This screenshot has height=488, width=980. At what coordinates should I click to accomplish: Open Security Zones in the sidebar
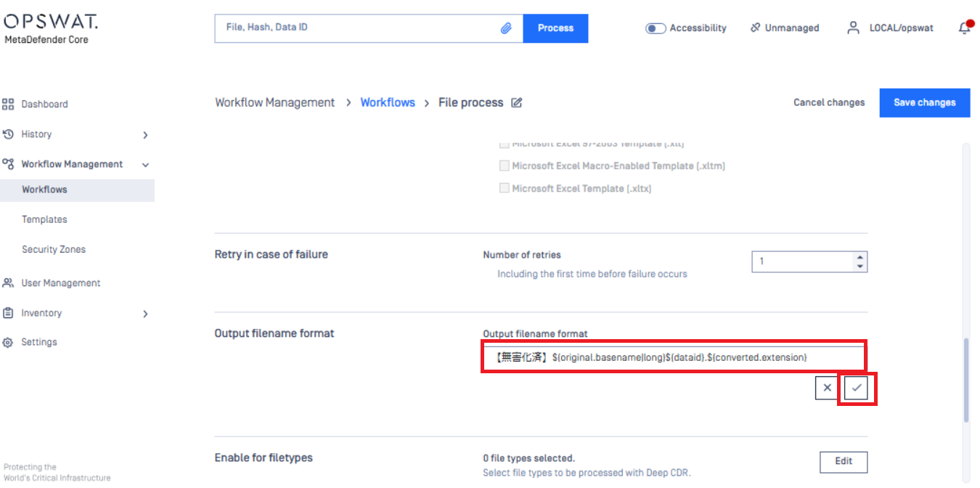(x=54, y=249)
